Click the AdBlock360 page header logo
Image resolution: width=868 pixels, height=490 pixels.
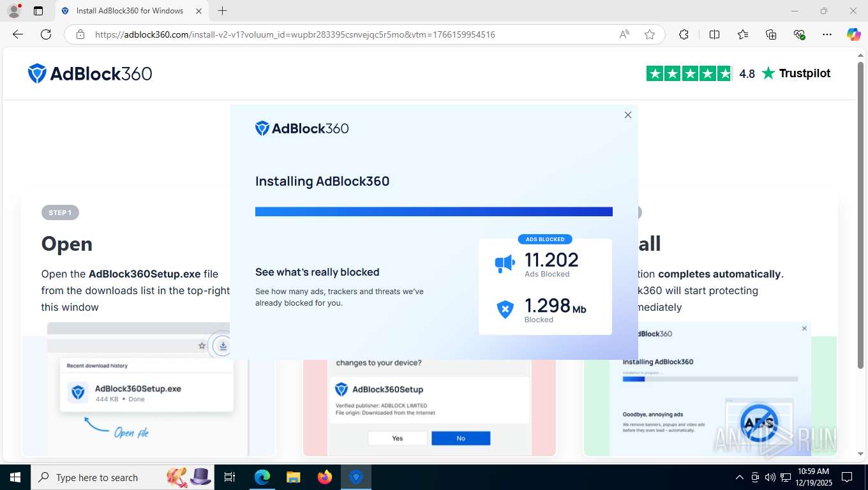[x=90, y=73]
